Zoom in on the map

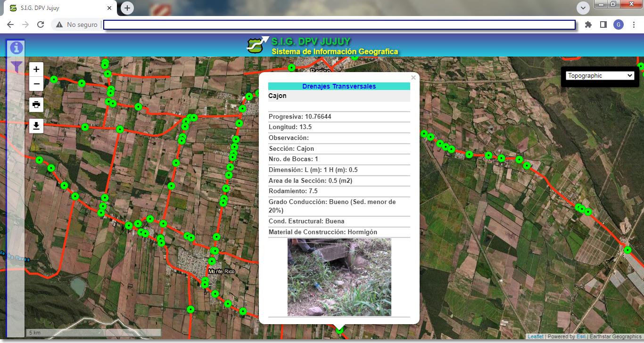36,69
